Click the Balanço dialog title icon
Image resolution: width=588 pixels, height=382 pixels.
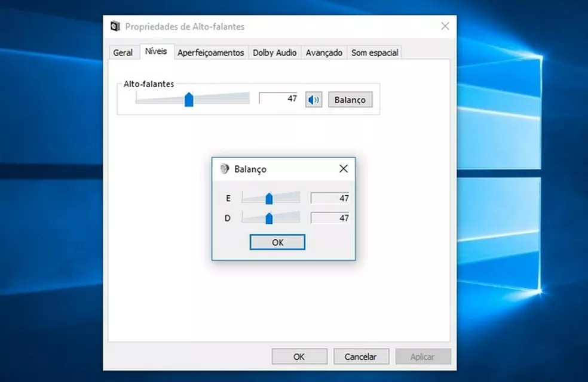click(224, 169)
